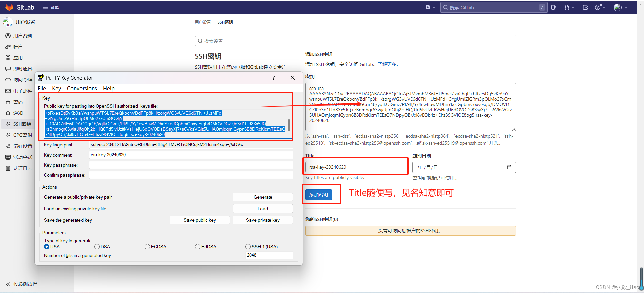Viewport: 644px width, 293px height.
Task: Open the File menu in PuTTYgen
Action: tap(42, 88)
